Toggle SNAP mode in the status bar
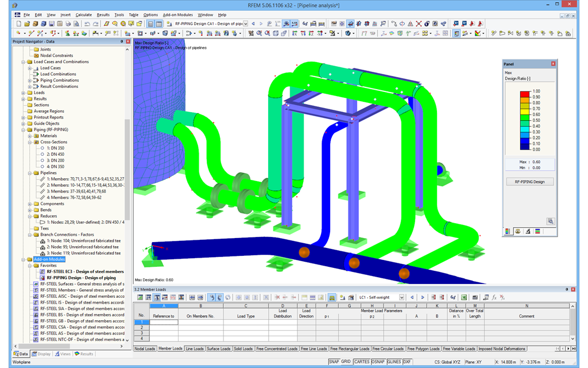 (334, 361)
